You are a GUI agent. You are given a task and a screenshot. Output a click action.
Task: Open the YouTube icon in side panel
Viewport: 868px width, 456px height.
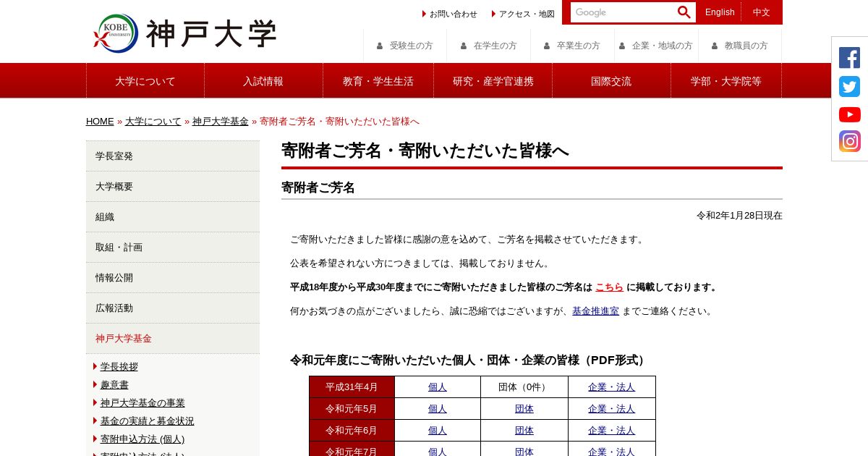849,114
